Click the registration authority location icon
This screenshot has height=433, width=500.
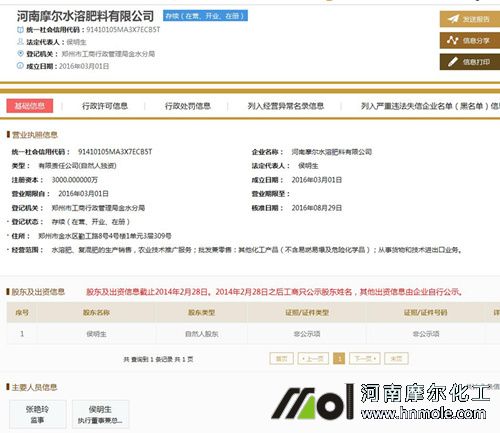(20, 54)
